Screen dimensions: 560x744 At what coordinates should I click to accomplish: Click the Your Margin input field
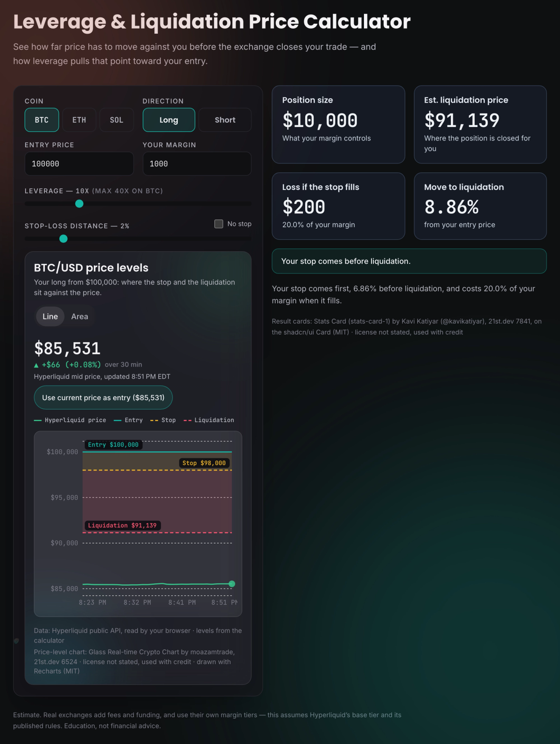[197, 164]
